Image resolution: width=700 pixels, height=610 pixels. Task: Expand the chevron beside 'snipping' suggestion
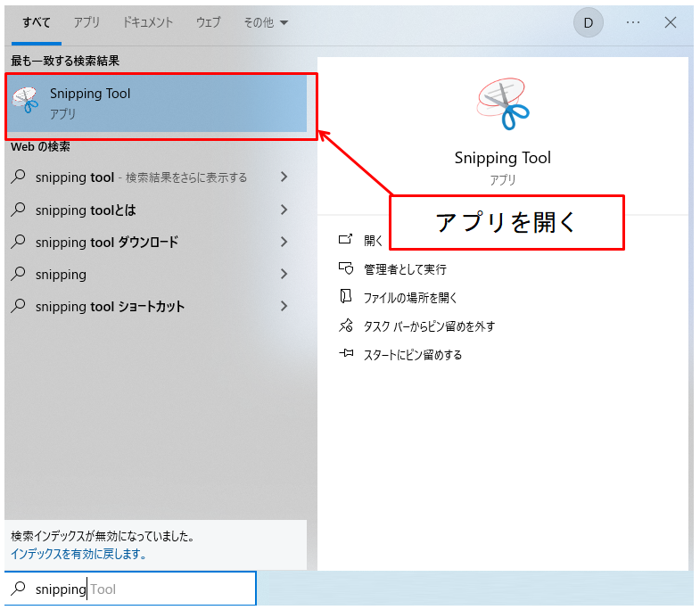[x=284, y=274]
